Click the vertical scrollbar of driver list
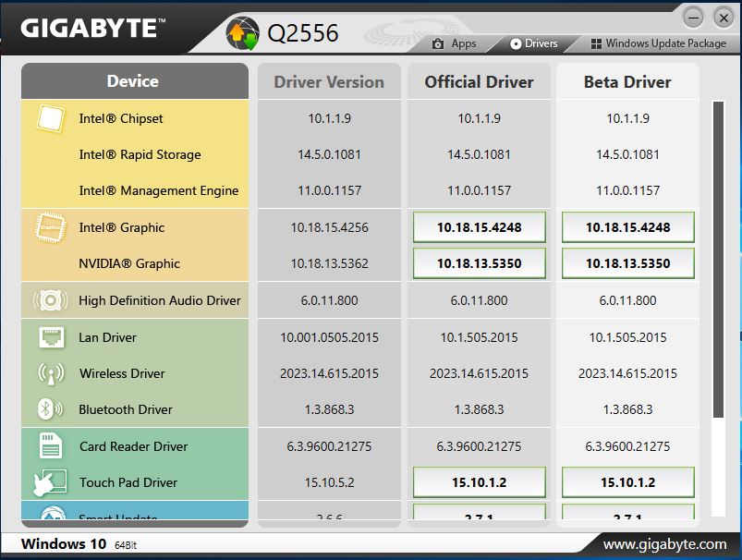This screenshot has width=742, height=560. click(x=718, y=260)
